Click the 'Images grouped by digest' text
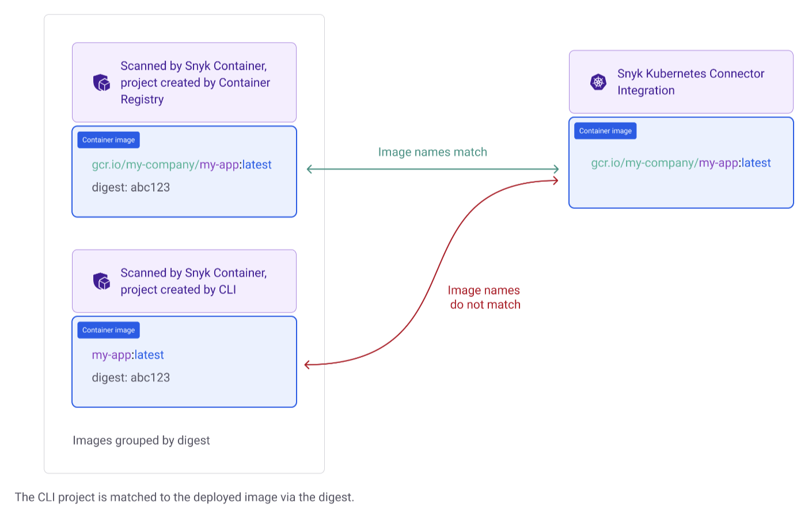Screen dimensions: 812x511 point(141,440)
